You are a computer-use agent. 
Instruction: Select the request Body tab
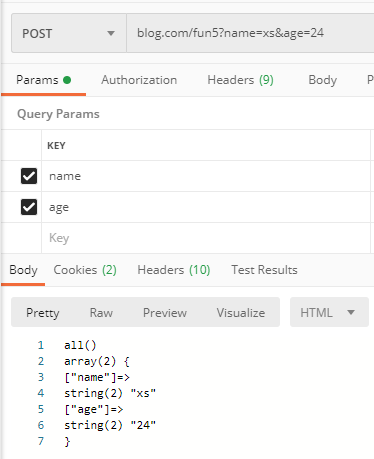point(322,80)
